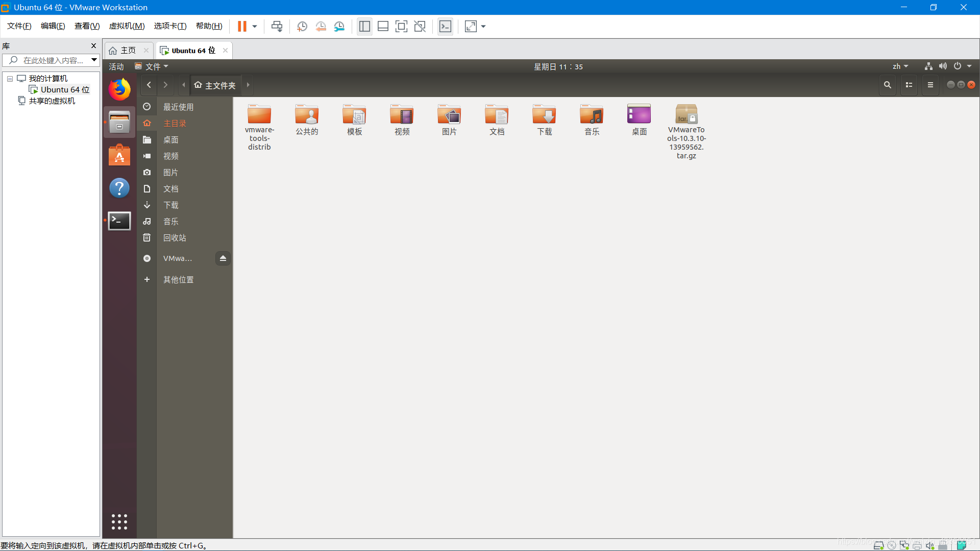Close the 库 library panel
Image resolution: width=980 pixels, height=551 pixels.
point(93,46)
